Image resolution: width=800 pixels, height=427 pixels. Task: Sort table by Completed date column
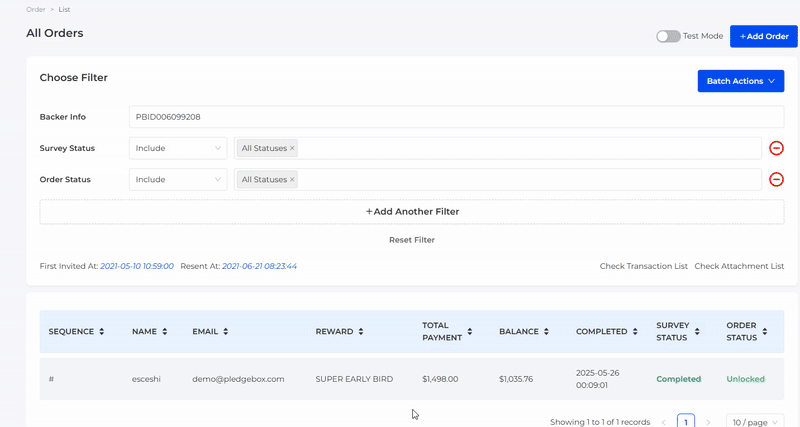tap(636, 331)
